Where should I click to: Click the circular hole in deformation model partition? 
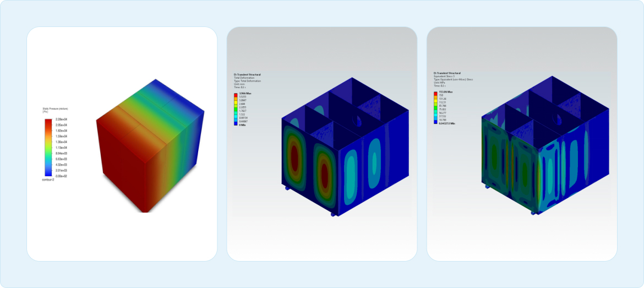click(x=358, y=121)
